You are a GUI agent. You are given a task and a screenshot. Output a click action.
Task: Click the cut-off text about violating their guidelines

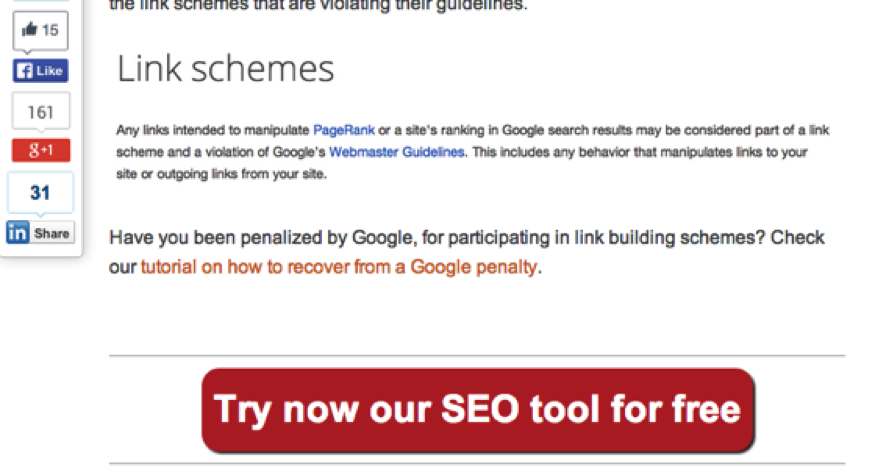pyautogui.click(x=318, y=6)
